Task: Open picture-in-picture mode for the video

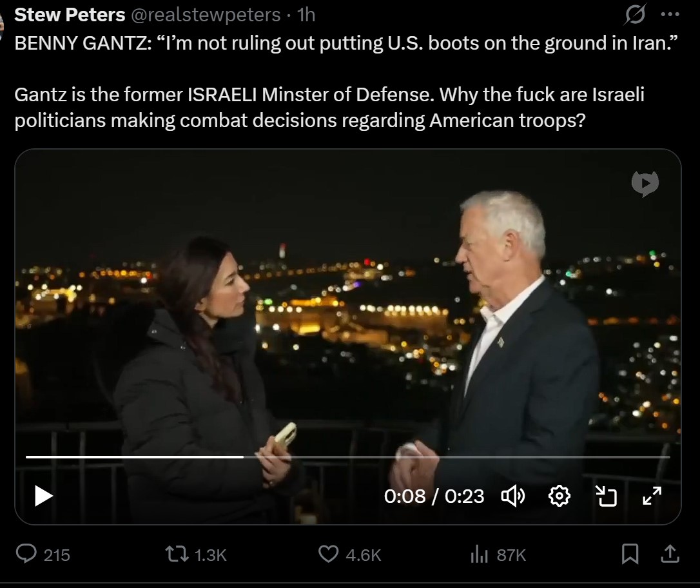Action: (x=607, y=496)
